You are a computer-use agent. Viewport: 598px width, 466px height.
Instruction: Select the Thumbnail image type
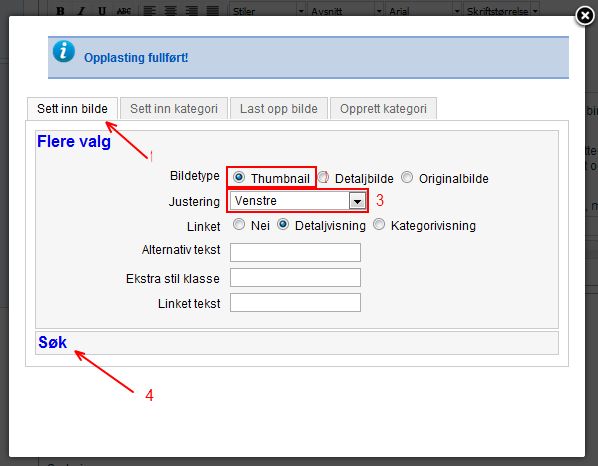[239, 177]
